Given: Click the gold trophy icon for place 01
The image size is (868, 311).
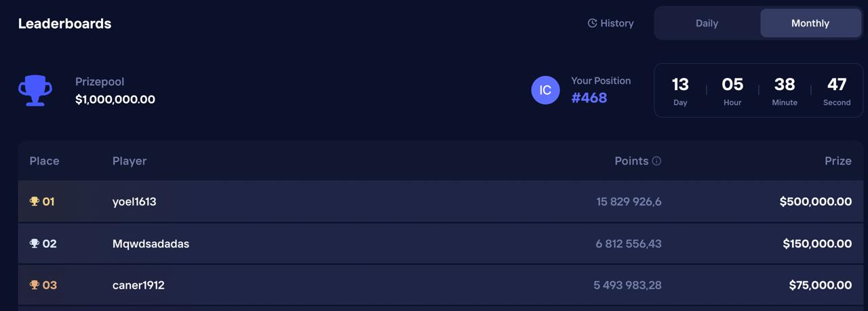Looking at the screenshot, I should pyautogui.click(x=35, y=201).
